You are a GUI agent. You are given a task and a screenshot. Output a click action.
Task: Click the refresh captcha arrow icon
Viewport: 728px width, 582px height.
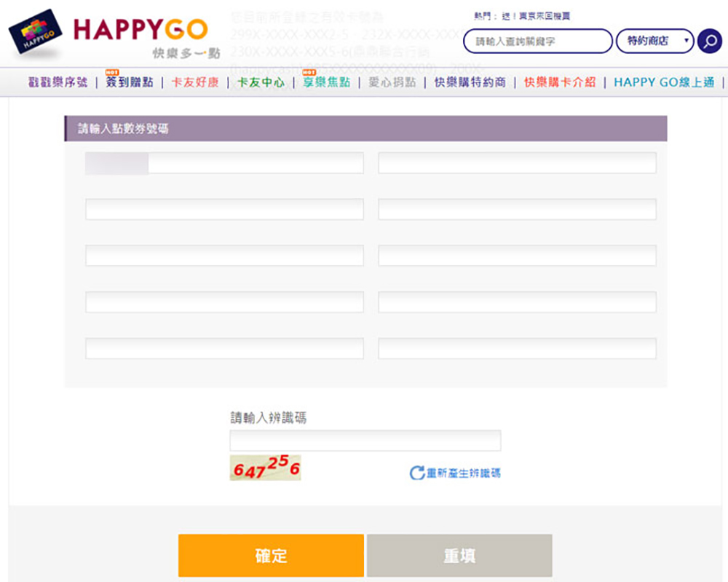416,473
